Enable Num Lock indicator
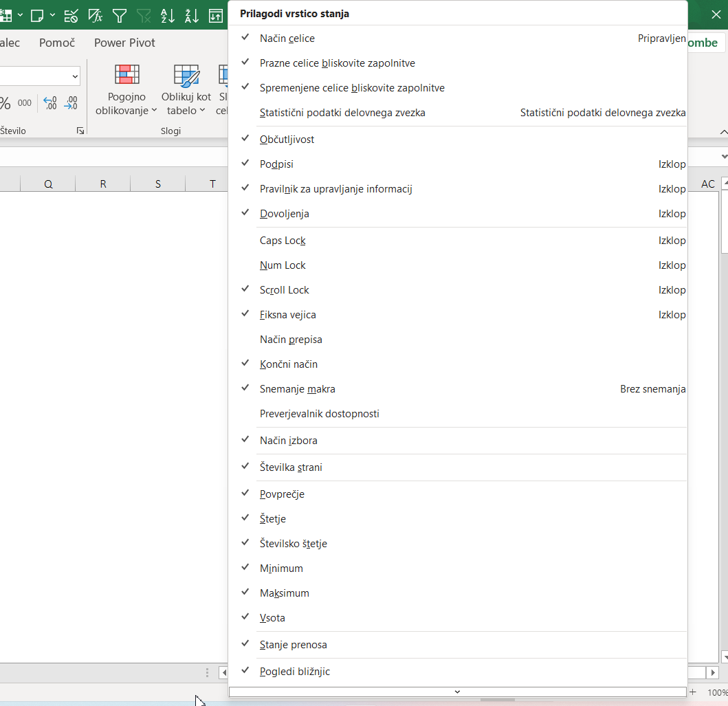Image resolution: width=728 pixels, height=706 pixels. click(458, 265)
